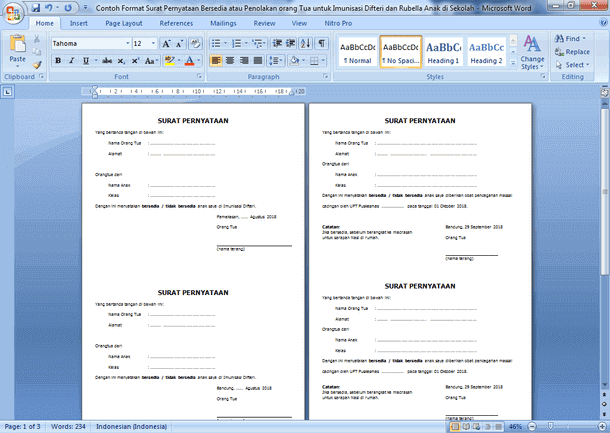Screen dimensions: 610x433
Task: Go to Mailings tab
Action: 223,23
